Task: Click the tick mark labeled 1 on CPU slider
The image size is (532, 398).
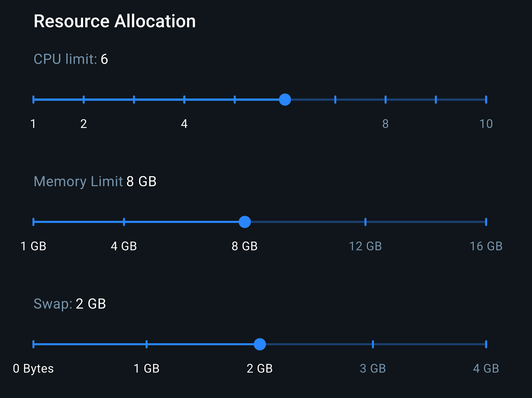Action: click(33, 99)
